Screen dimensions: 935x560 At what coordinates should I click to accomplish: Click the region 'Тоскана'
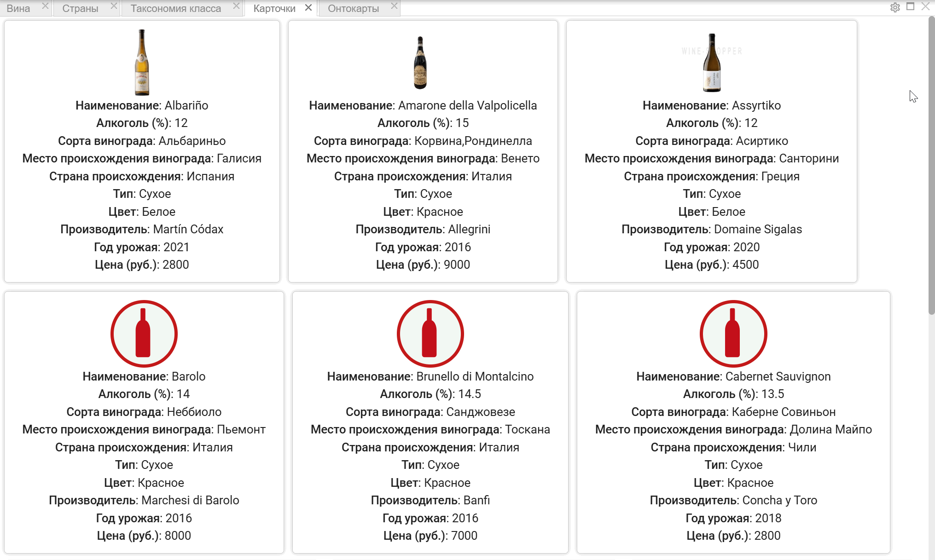point(528,430)
